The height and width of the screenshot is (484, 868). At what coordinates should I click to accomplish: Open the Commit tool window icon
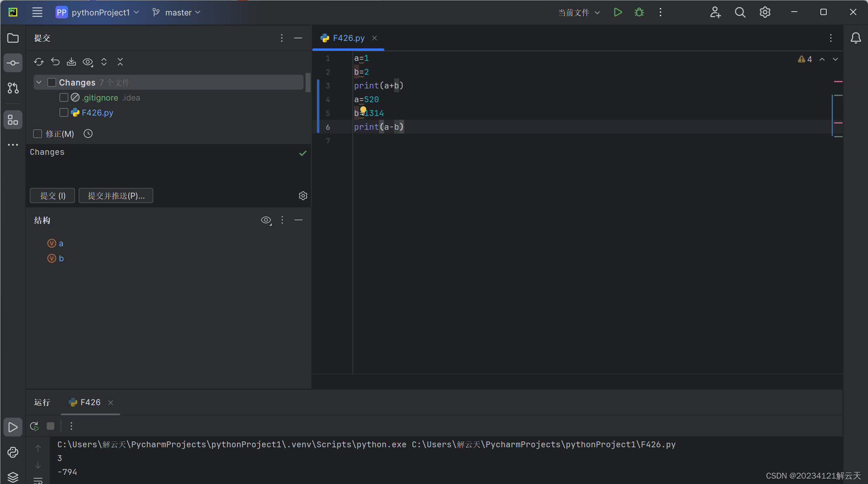coord(13,63)
